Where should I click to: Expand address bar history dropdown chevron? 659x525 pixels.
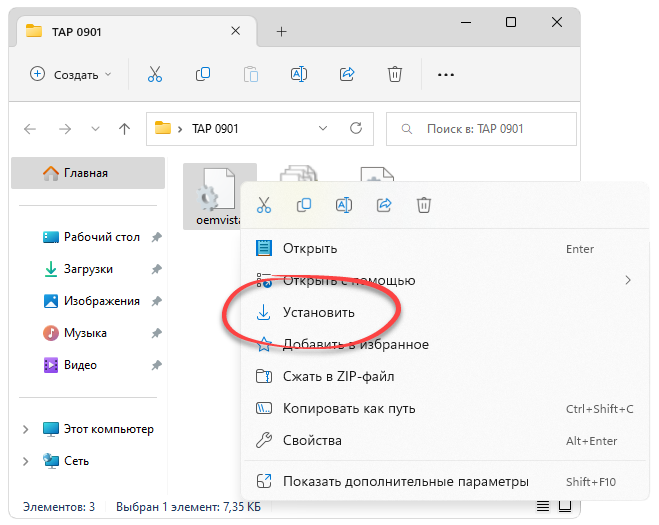click(322, 129)
